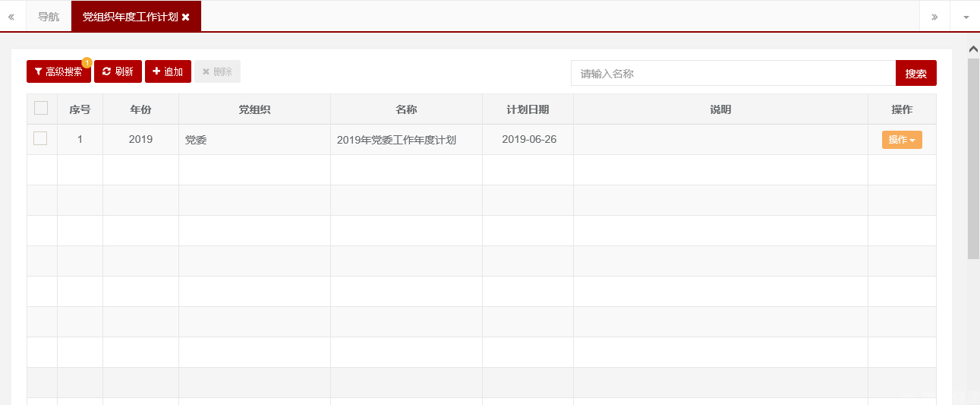Switch to the 导航 tab
This screenshot has height=405, width=980.
tap(49, 17)
